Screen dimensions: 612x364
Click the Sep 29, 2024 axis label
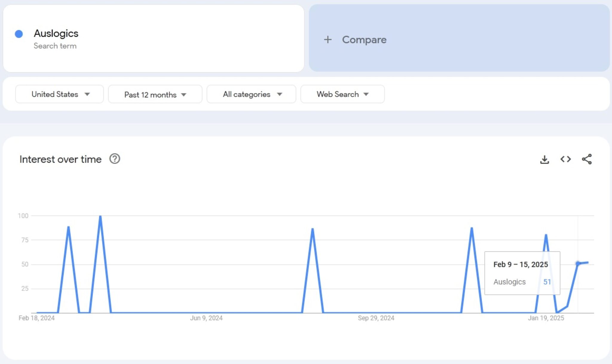376,318
